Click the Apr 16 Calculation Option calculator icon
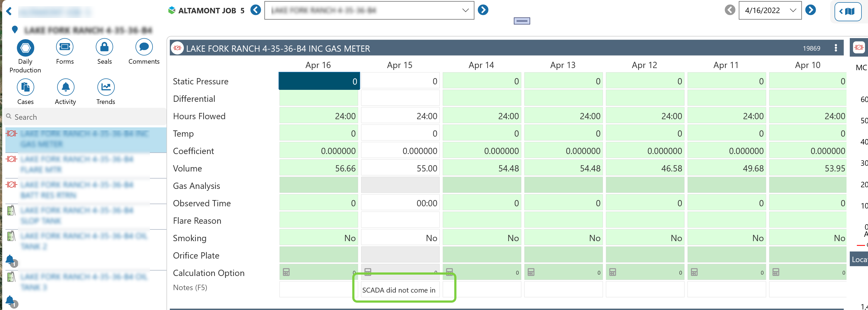The width and height of the screenshot is (868, 310). (286, 272)
